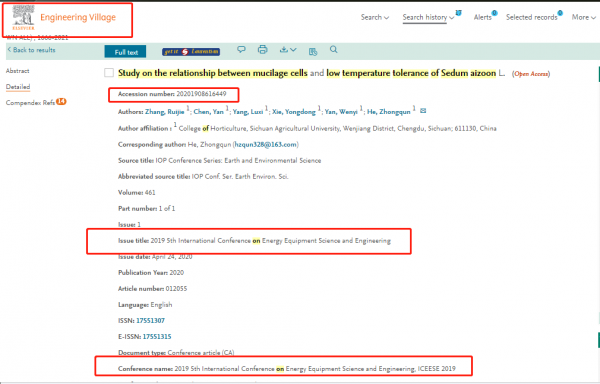The width and height of the screenshot is (600, 384).
Task: Click accession number 20201908616449
Action: [201, 94]
